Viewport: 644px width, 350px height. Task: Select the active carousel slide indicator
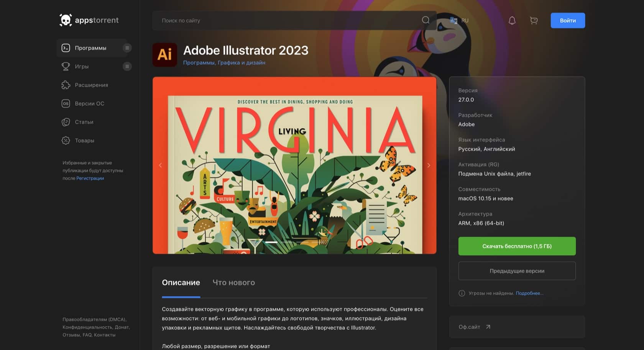point(271,242)
